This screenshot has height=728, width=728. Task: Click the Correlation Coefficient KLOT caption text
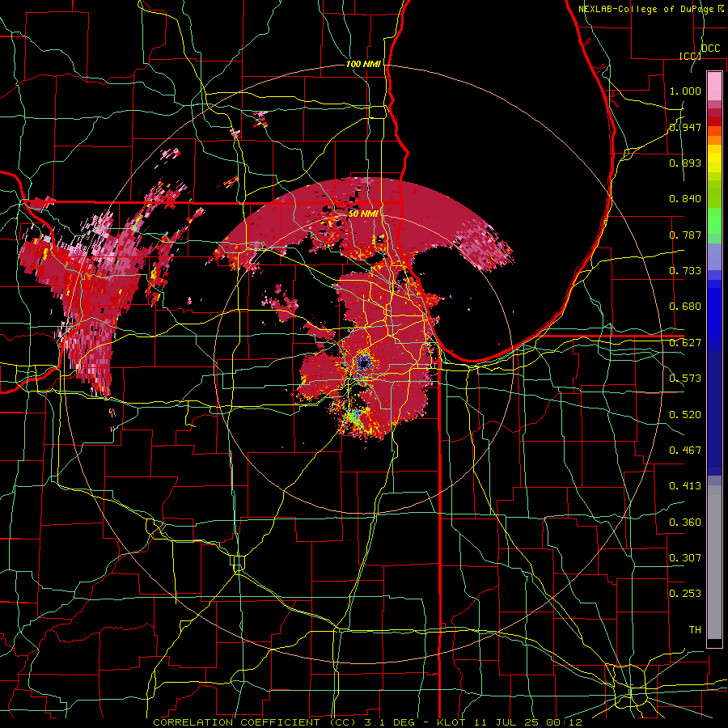point(367,722)
